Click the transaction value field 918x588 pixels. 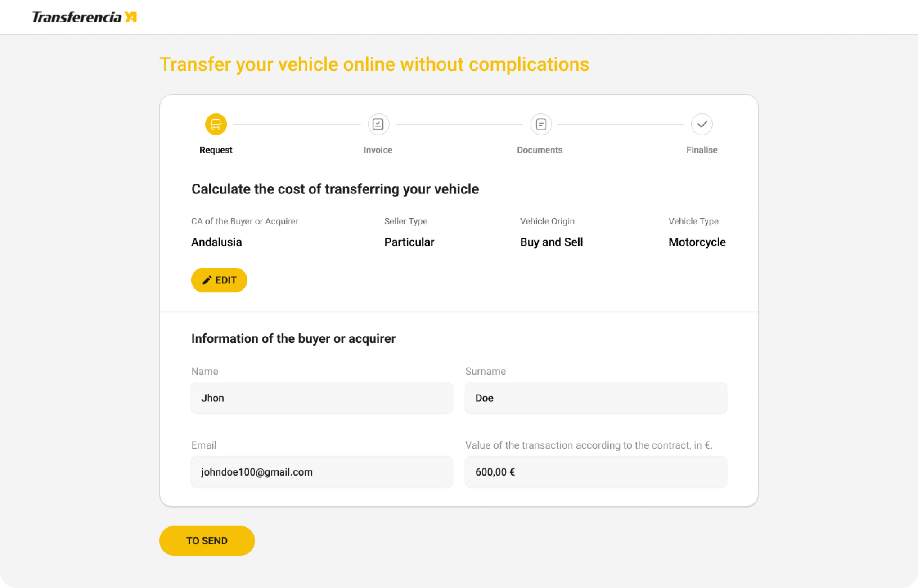(596, 472)
